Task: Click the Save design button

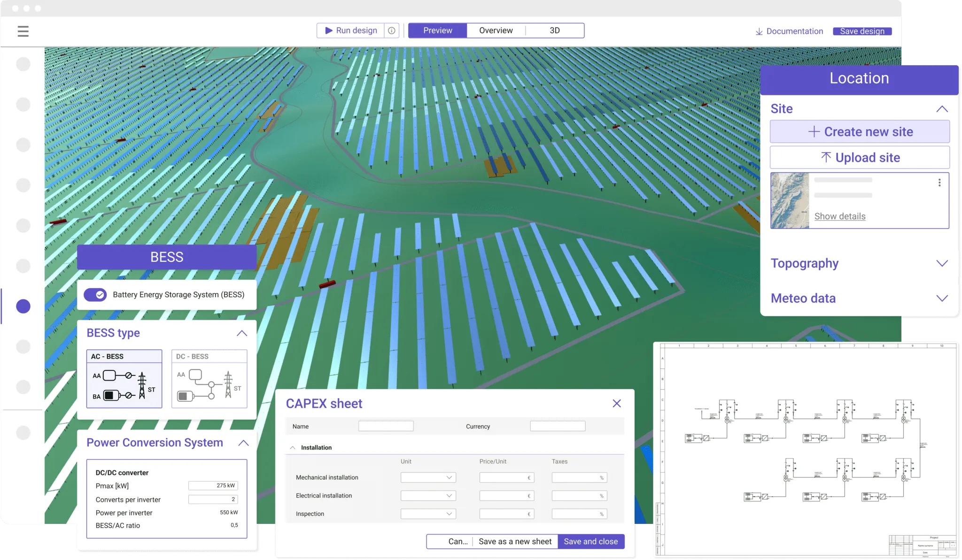Action: click(x=862, y=31)
